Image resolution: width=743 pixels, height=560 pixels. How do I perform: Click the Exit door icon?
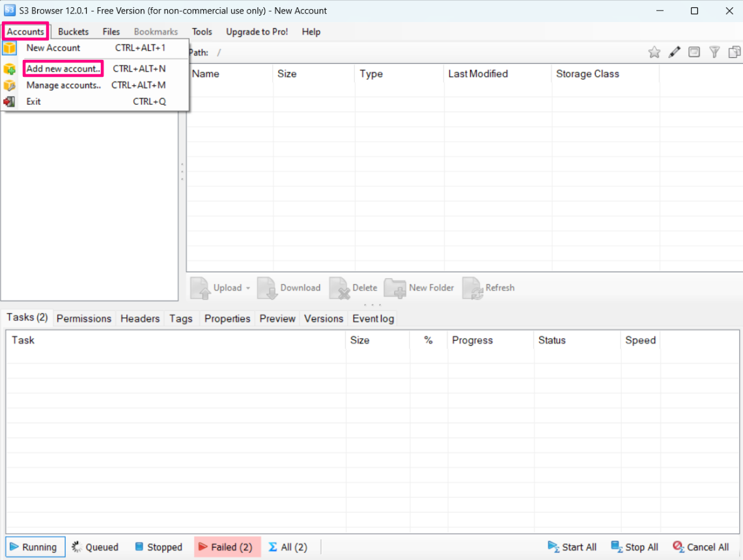(x=10, y=102)
